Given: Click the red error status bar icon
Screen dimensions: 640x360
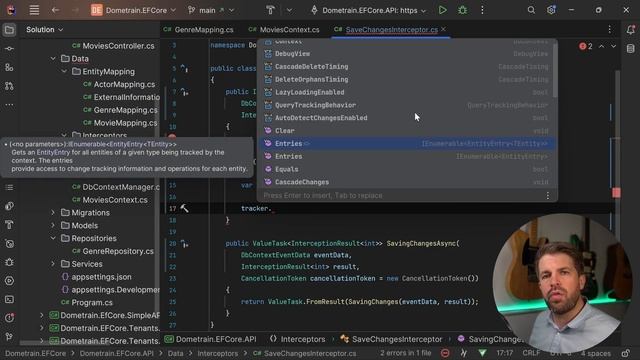Looking at the screenshot, I should coord(445,353).
